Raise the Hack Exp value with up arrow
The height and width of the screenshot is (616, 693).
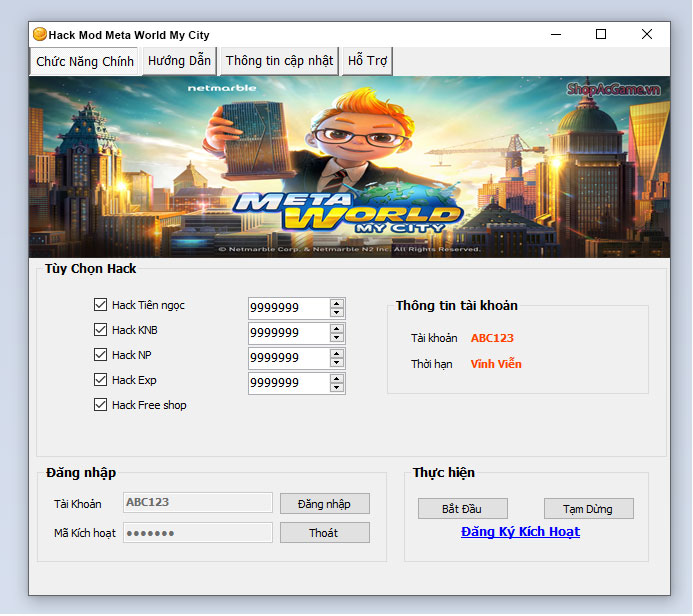pyautogui.click(x=337, y=379)
